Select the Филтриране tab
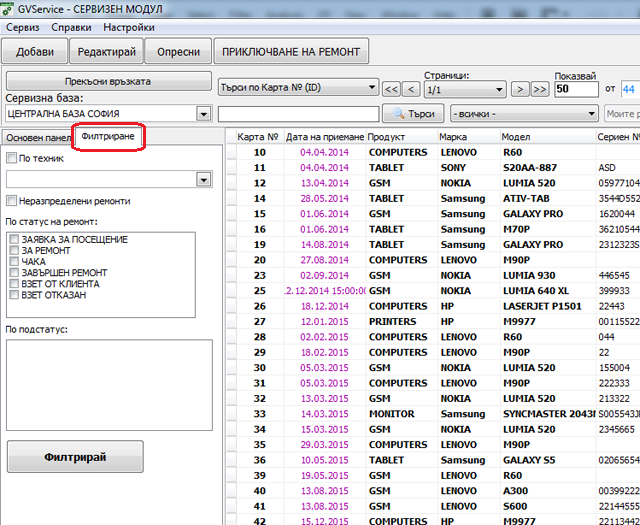 click(108, 136)
